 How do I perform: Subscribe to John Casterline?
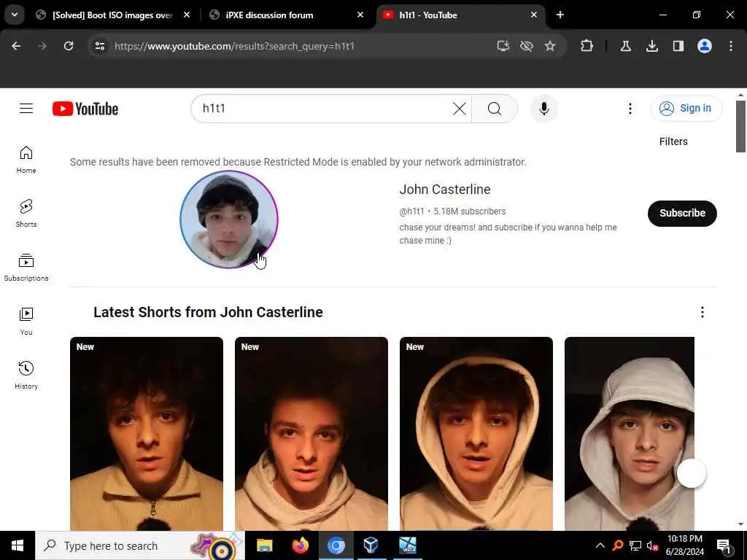(x=682, y=214)
